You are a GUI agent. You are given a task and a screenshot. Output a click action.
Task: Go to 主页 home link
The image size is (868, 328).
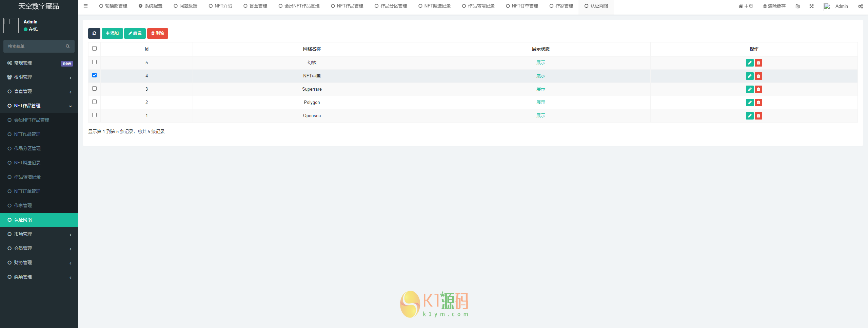click(x=746, y=6)
